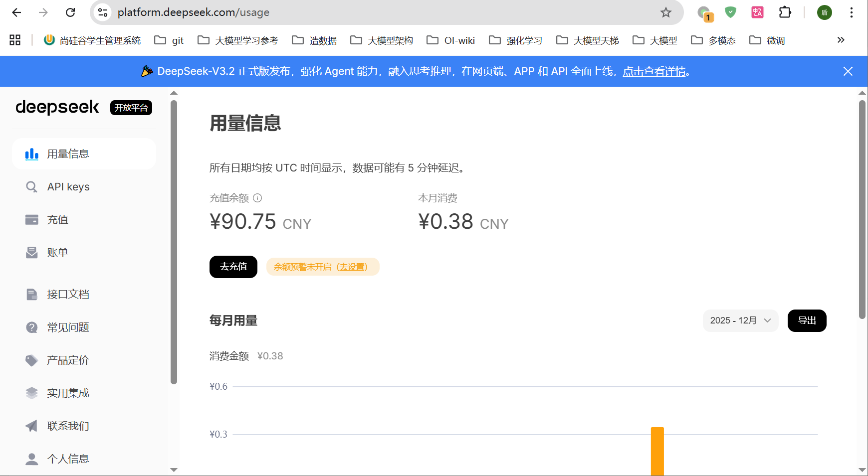Bookmark page with the star icon
The image size is (868, 476).
tap(666, 12)
